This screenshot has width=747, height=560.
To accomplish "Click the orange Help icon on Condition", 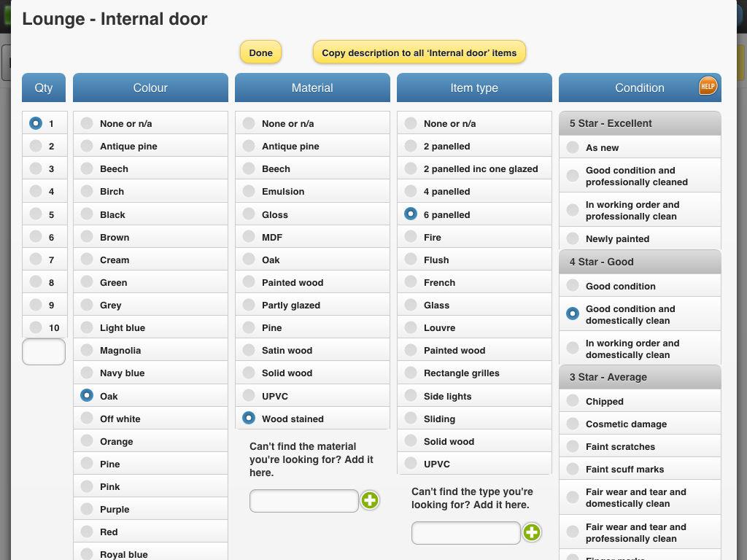I will coord(708,86).
